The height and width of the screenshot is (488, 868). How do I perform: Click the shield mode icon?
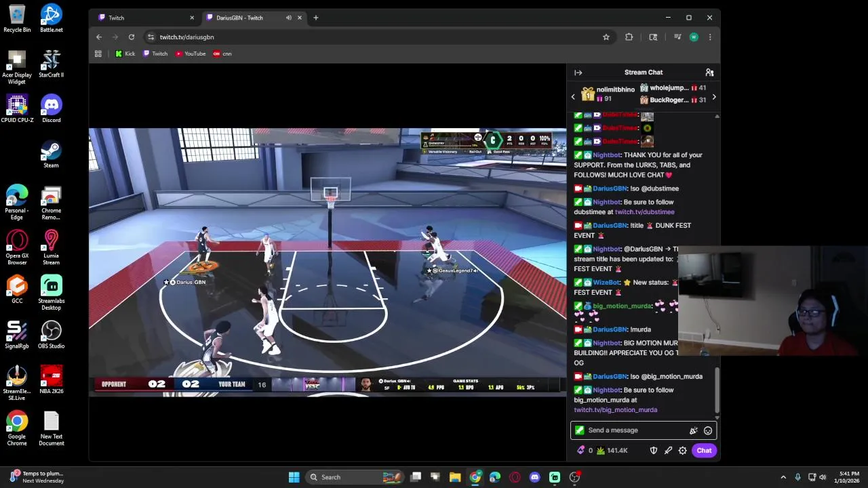(x=654, y=451)
